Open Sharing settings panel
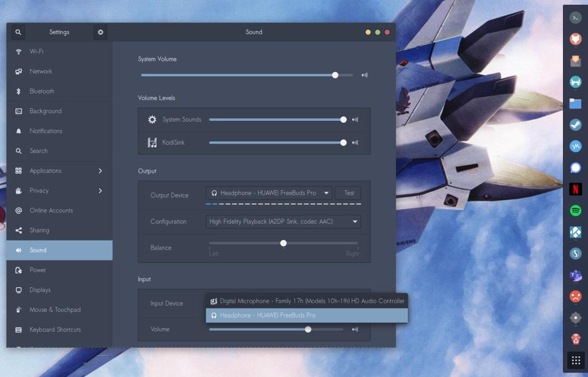Image resolution: width=588 pixels, height=377 pixels. (x=59, y=230)
